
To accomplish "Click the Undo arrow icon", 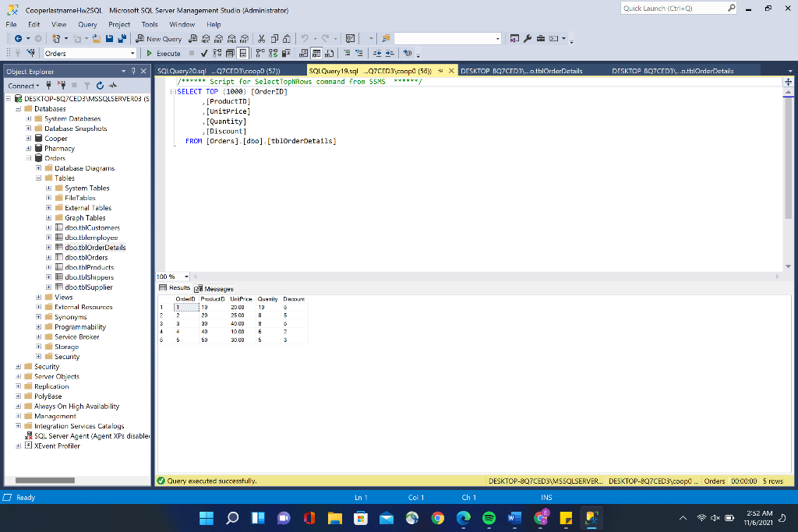I will click(305, 39).
